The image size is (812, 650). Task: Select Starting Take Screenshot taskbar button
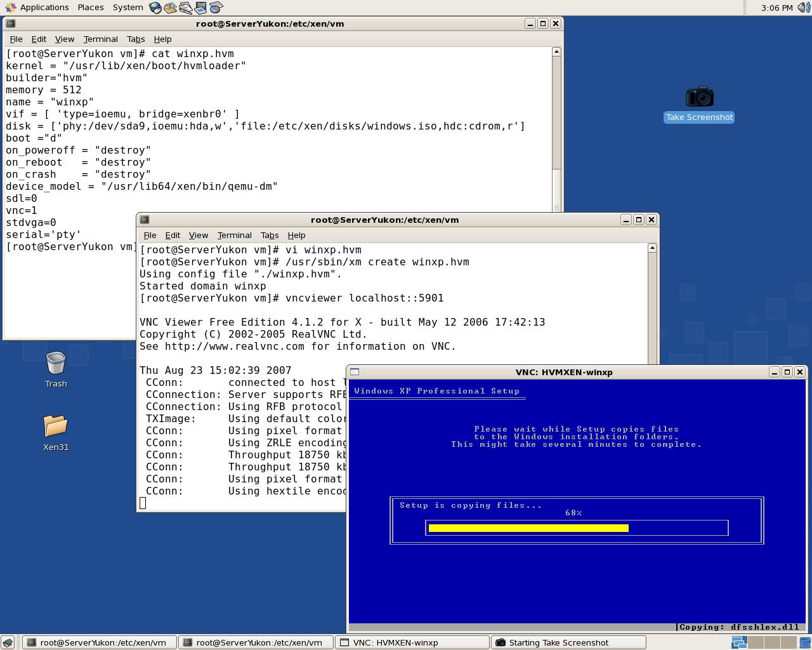tap(568, 642)
